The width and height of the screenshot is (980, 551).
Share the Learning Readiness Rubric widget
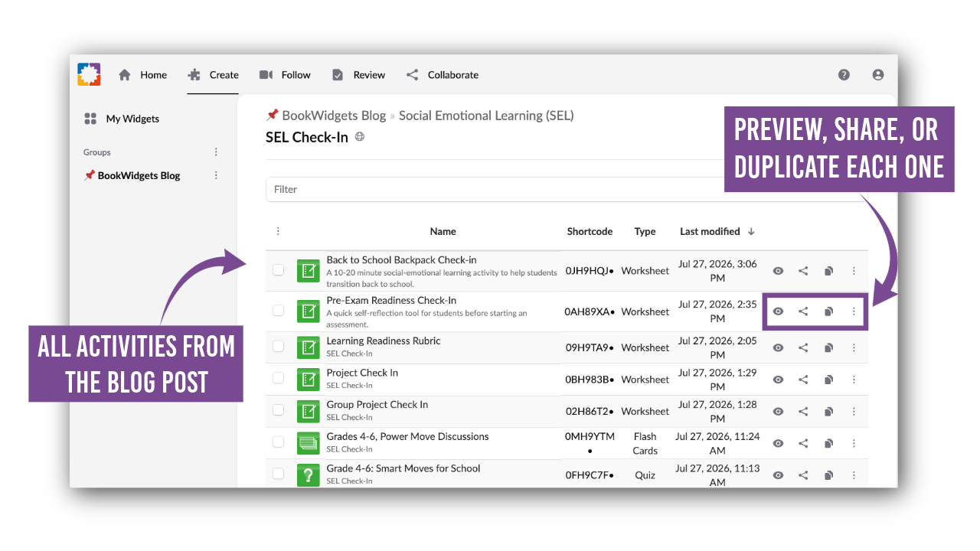click(x=803, y=347)
